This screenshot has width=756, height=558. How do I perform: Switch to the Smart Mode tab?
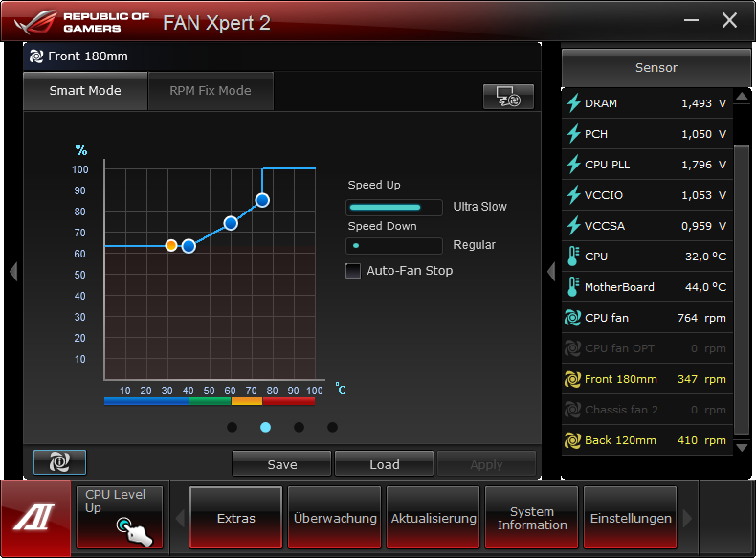point(85,91)
